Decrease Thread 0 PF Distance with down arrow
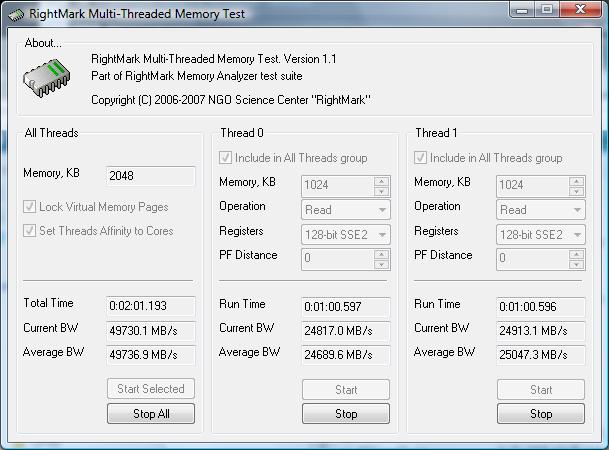The height and width of the screenshot is (450, 609). [381, 264]
